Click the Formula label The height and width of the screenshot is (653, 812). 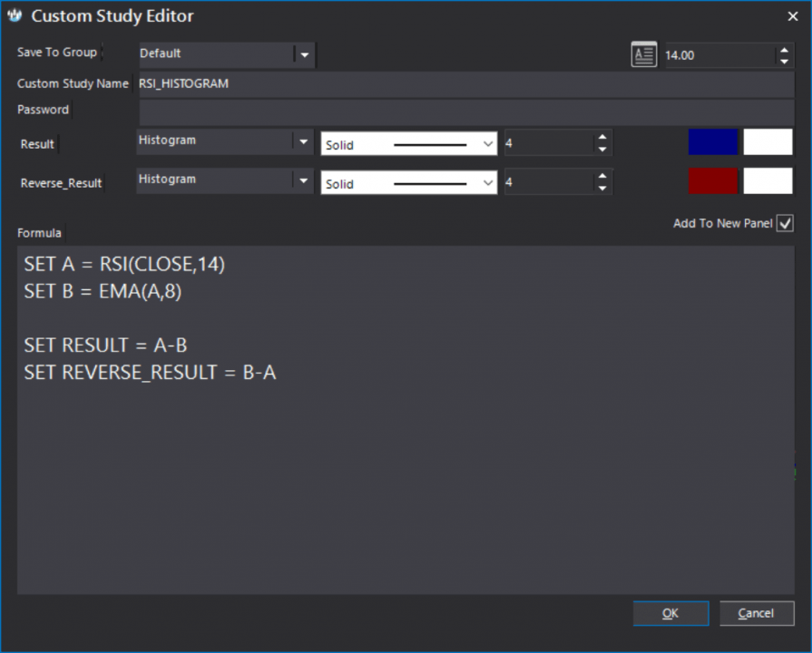pos(39,233)
